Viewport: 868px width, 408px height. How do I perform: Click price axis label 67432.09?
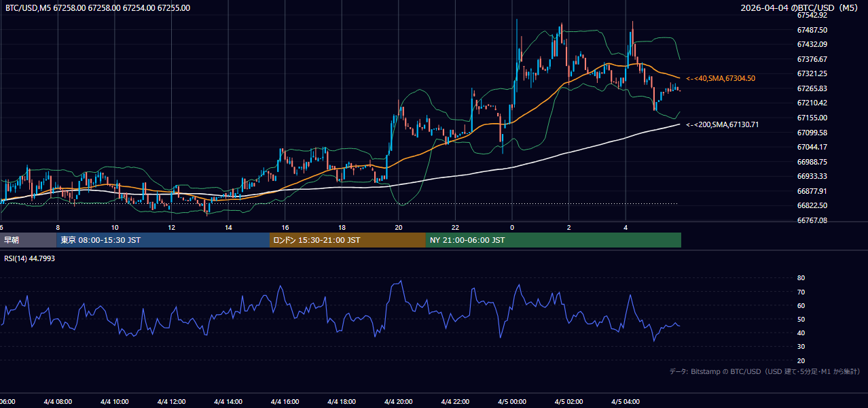tap(812, 44)
